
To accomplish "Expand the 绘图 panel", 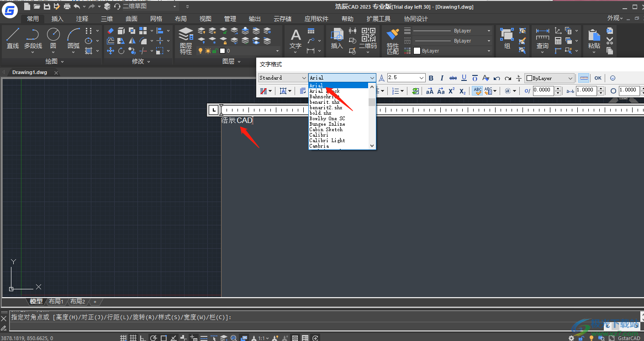I will tap(54, 61).
